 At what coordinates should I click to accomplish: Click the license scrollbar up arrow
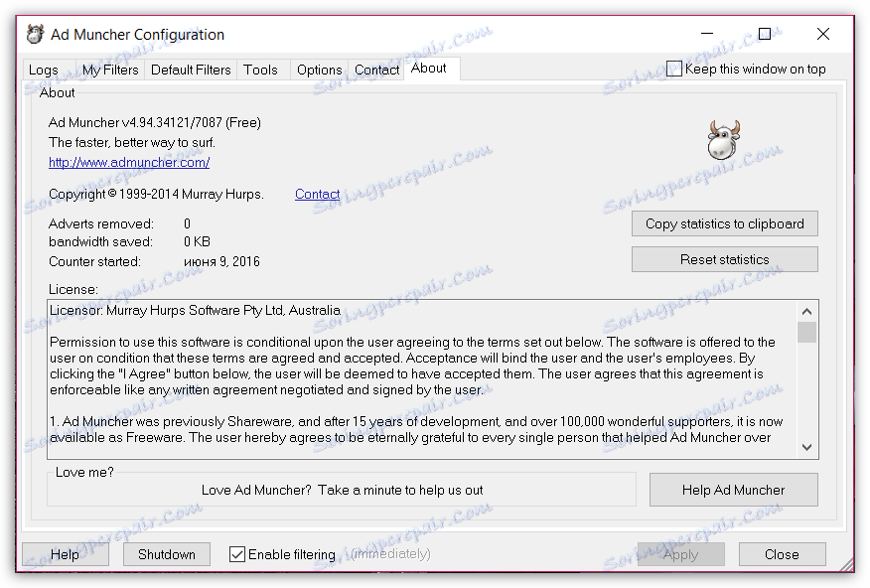[806, 312]
